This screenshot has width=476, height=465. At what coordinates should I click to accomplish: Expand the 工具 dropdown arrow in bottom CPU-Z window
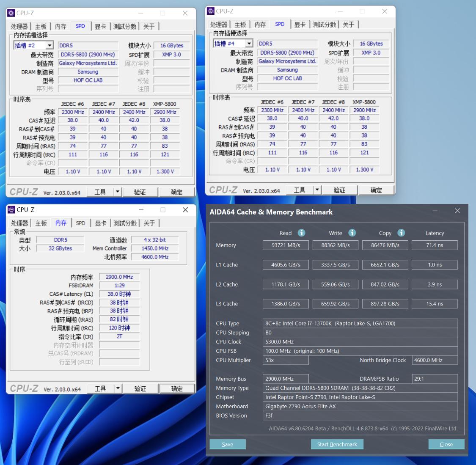[x=118, y=388]
